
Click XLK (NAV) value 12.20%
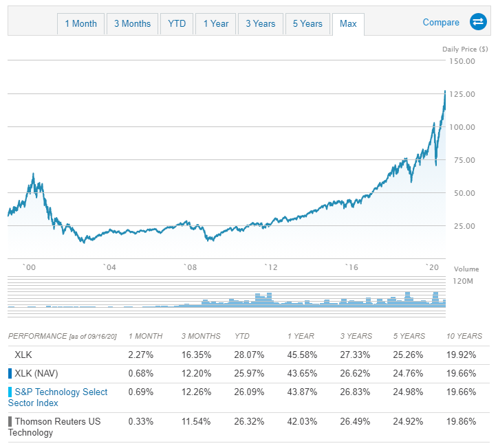196,373
